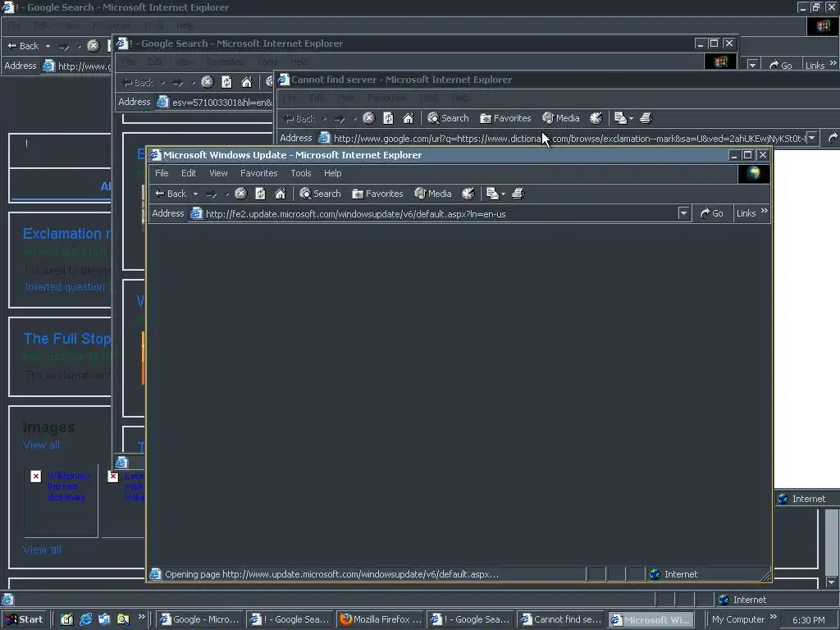Screen dimensions: 840x630
Task: Click Forward arrow in Windows Update window
Action: point(212,194)
